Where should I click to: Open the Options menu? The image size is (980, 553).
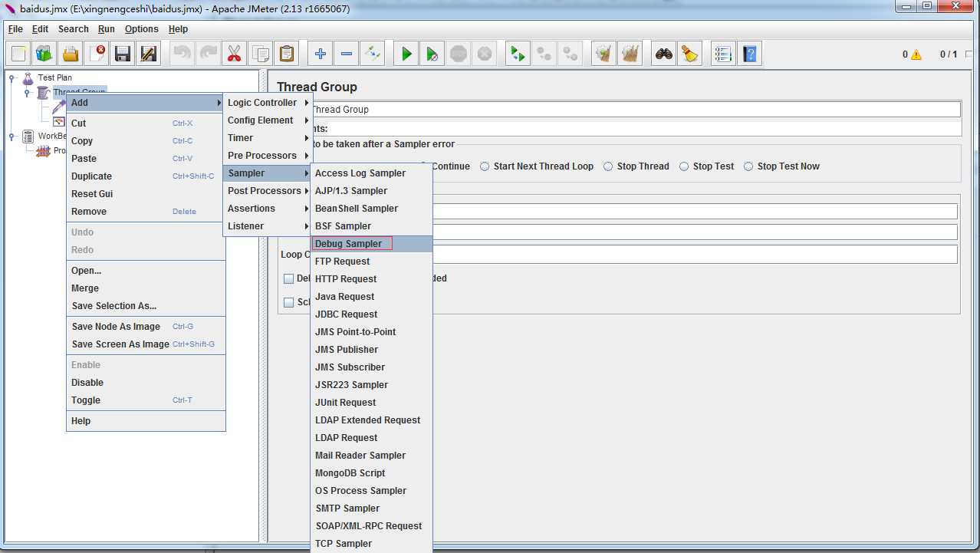point(142,29)
